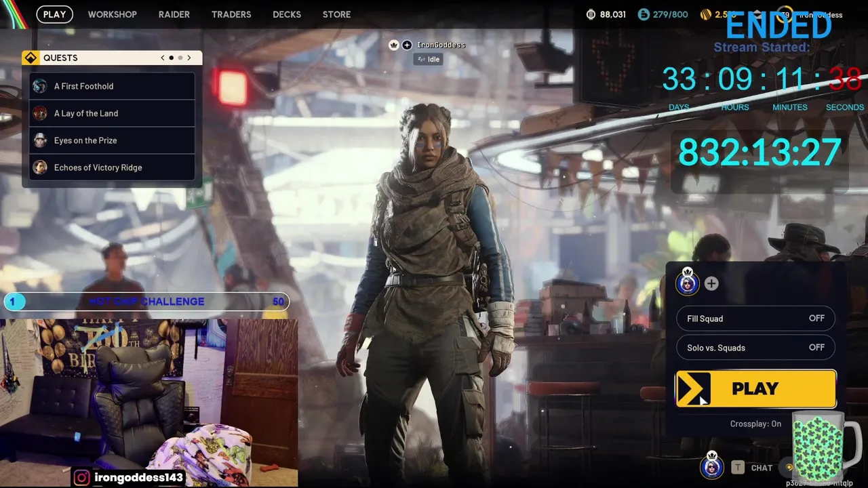Image resolution: width=868 pixels, height=488 pixels.
Task: Open the Eyes on the Prize quest
Action: pyautogui.click(x=113, y=140)
